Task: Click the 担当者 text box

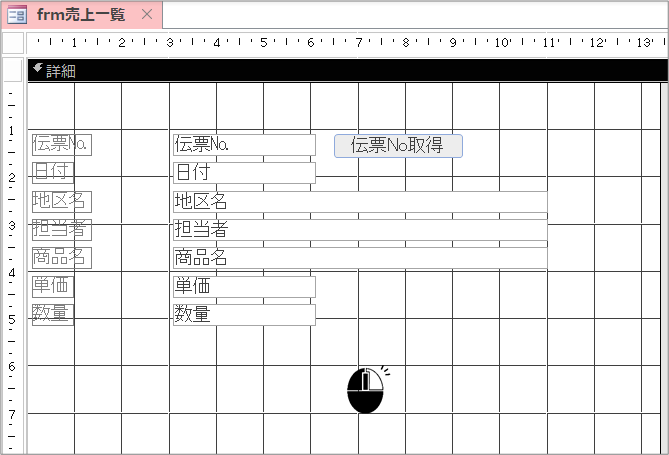Action: 360,230
